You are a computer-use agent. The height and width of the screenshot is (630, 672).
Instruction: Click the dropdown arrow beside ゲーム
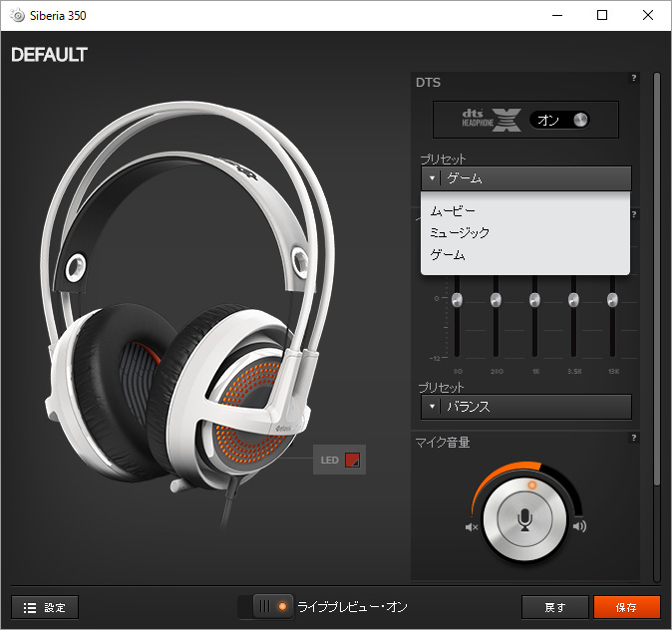tap(432, 178)
